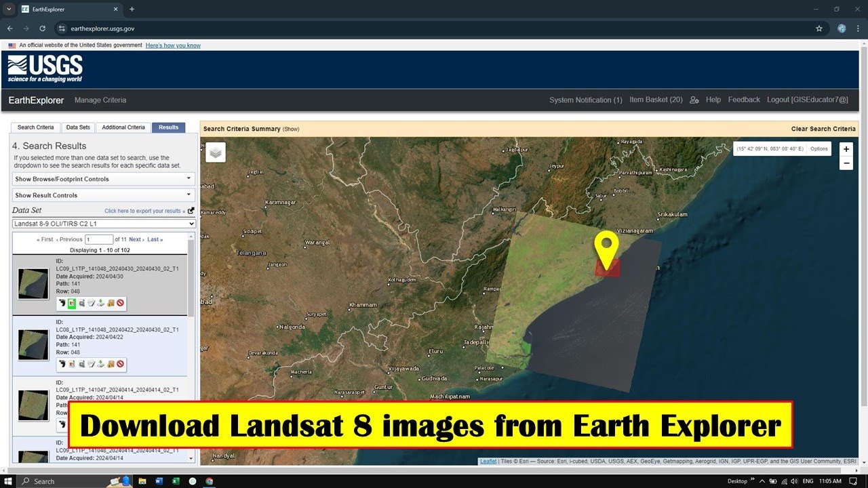
Task: Open Item Basket (20)
Action: (x=656, y=100)
